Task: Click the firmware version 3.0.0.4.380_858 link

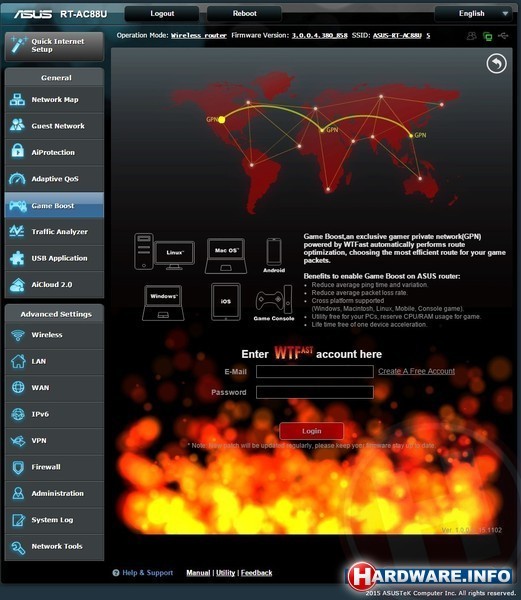Action: pyautogui.click(x=319, y=36)
